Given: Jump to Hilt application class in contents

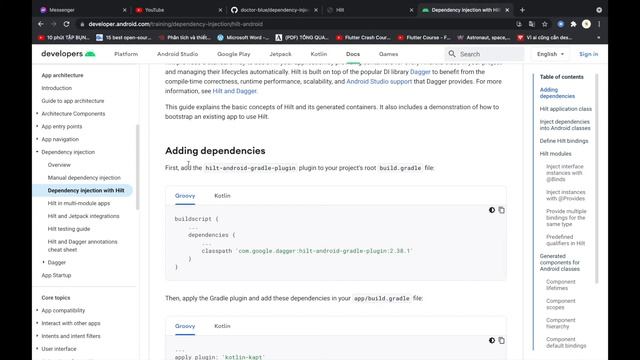Looking at the screenshot, I should (565, 109).
